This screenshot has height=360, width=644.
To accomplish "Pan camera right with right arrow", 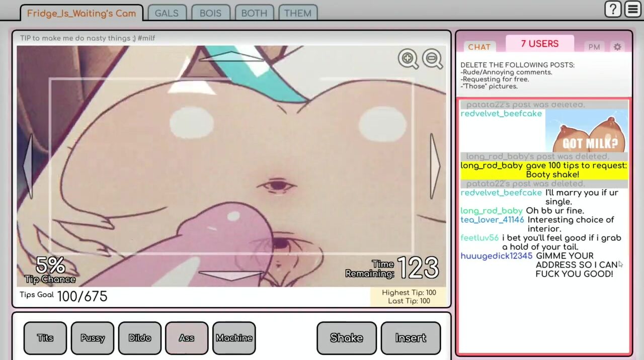I will coord(435,166).
